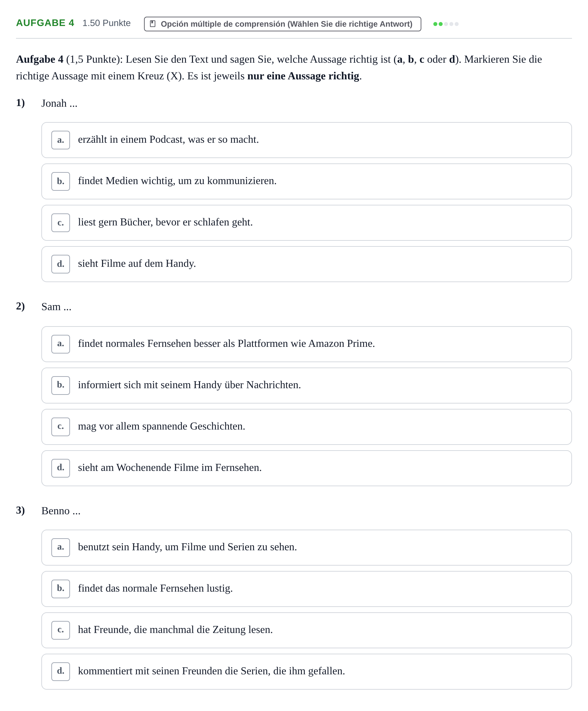588x711 pixels.
Task: Click the letter box a. beside erzählt in einem Podcast
Action: [x=61, y=140]
